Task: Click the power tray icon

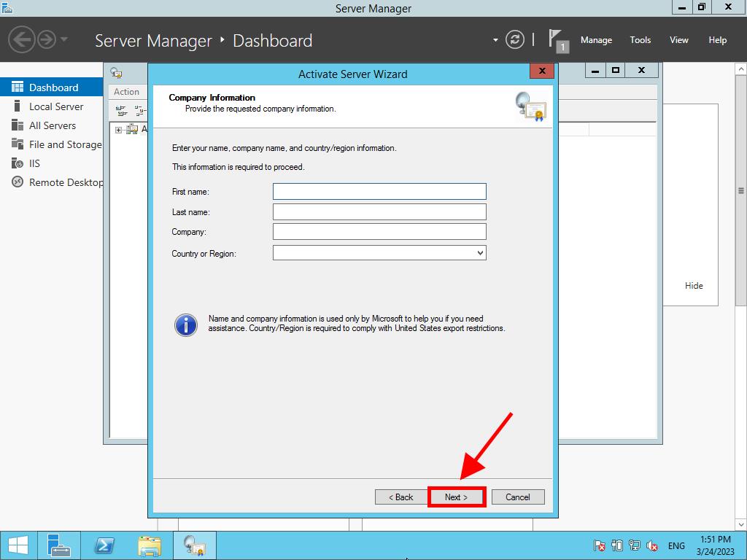Action: 617,545
